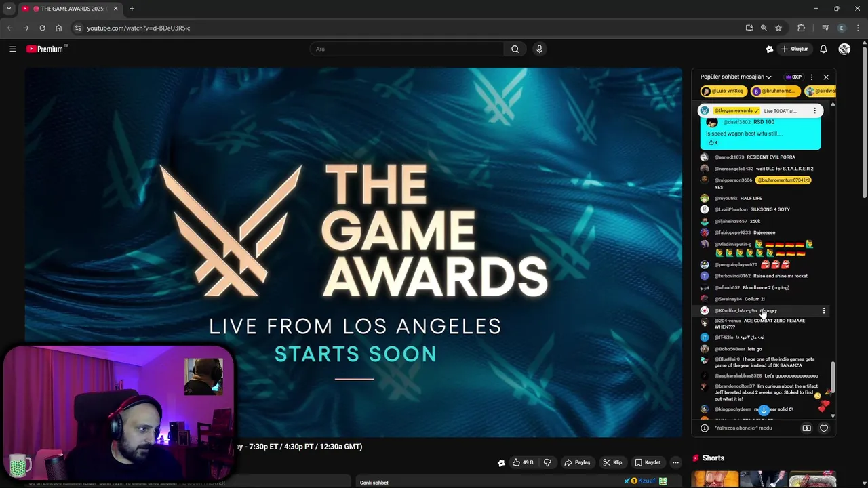This screenshot has height=488, width=868.
Task: Select the @Luis-vm8xq chat chip
Action: (724, 91)
